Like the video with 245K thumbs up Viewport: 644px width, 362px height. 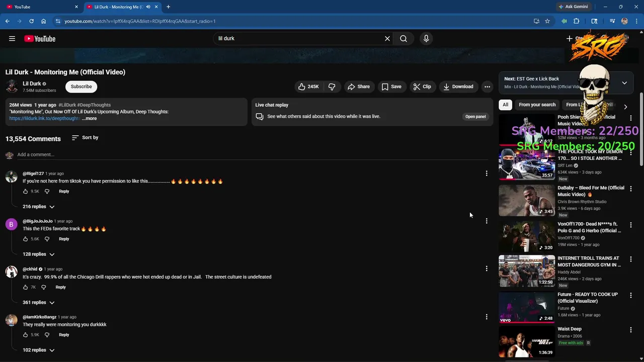[x=308, y=86]
